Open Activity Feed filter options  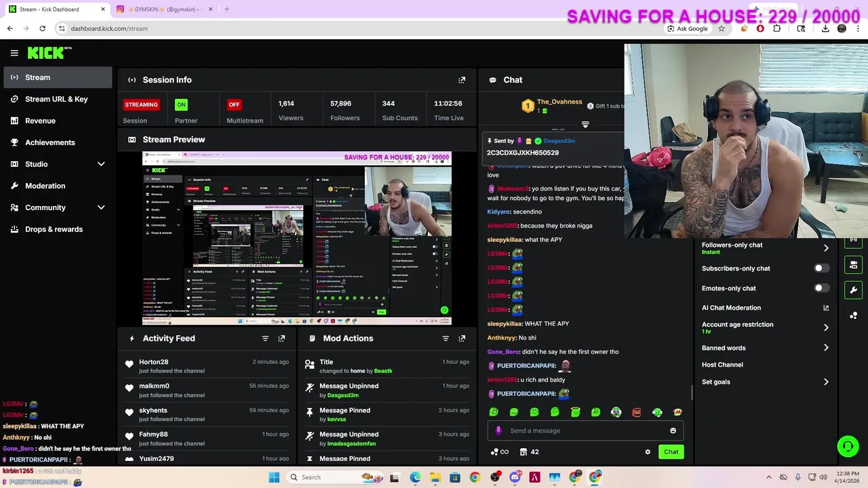265,338
